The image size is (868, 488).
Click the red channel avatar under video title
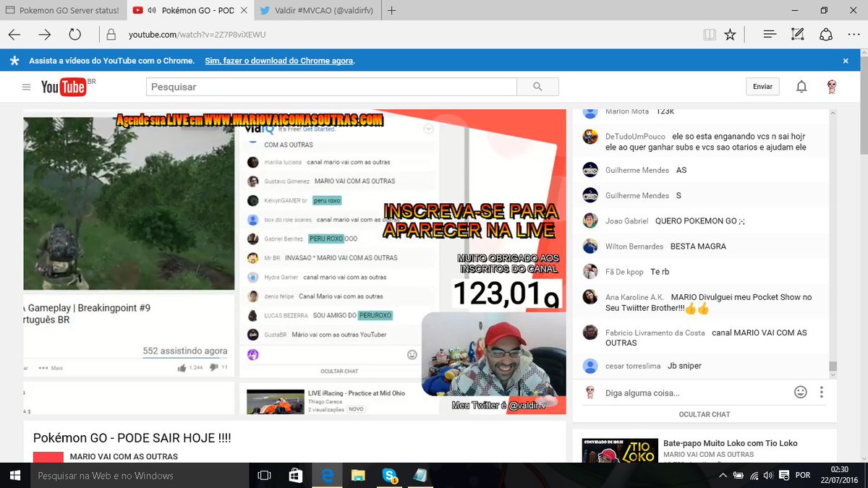[x=48, y=457]
